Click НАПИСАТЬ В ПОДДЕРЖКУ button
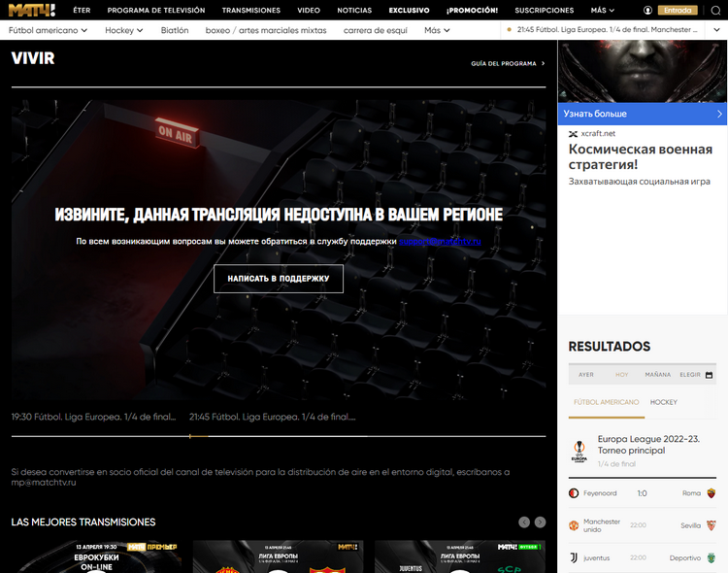Image resolution: width=728 pixels, height=573 pixels. pos(279,279)
